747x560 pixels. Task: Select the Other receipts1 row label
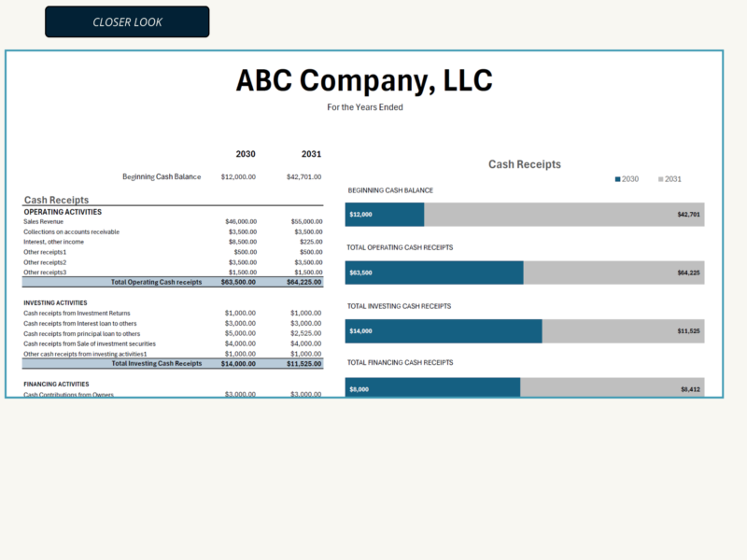click(45, 252)
